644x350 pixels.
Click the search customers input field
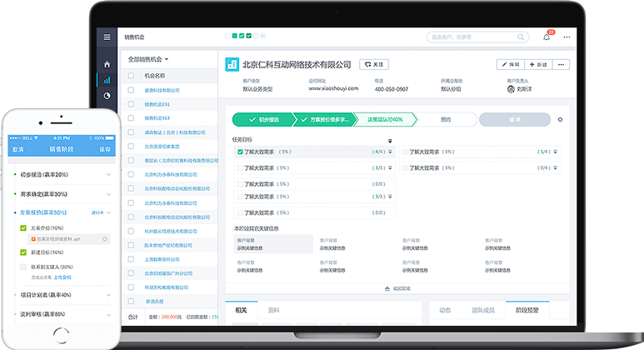[477, 37]
